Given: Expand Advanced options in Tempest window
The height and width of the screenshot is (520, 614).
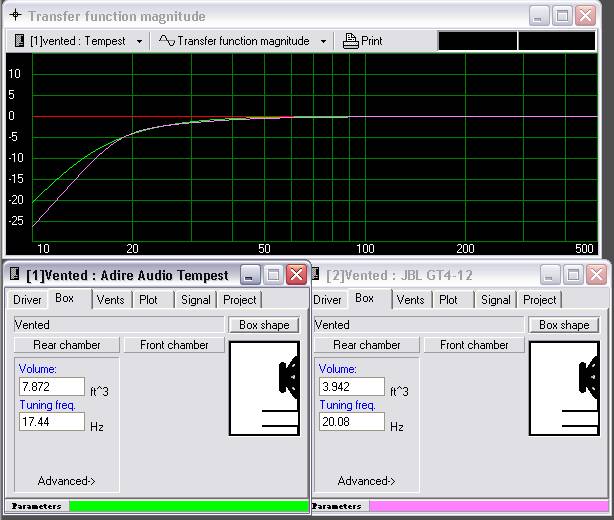Looking at the screenshot, I should (67, 481).
